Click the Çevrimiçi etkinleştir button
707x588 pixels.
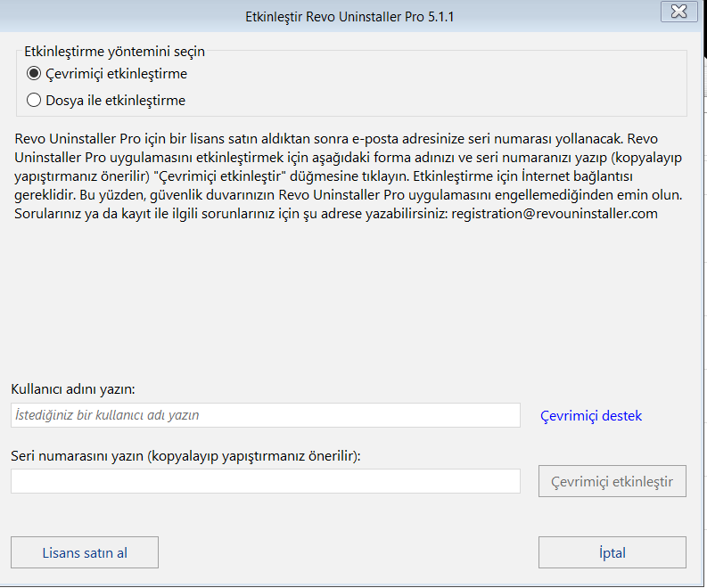tap(612, 481)
